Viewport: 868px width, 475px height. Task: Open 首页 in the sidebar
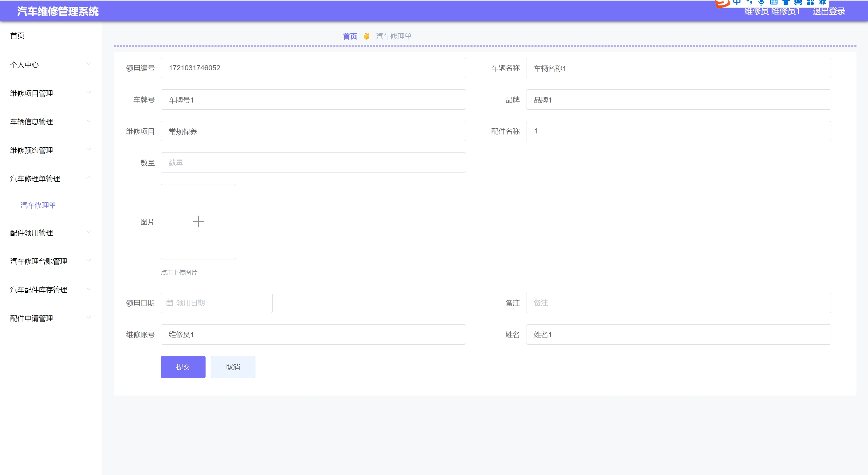(17, 36)
